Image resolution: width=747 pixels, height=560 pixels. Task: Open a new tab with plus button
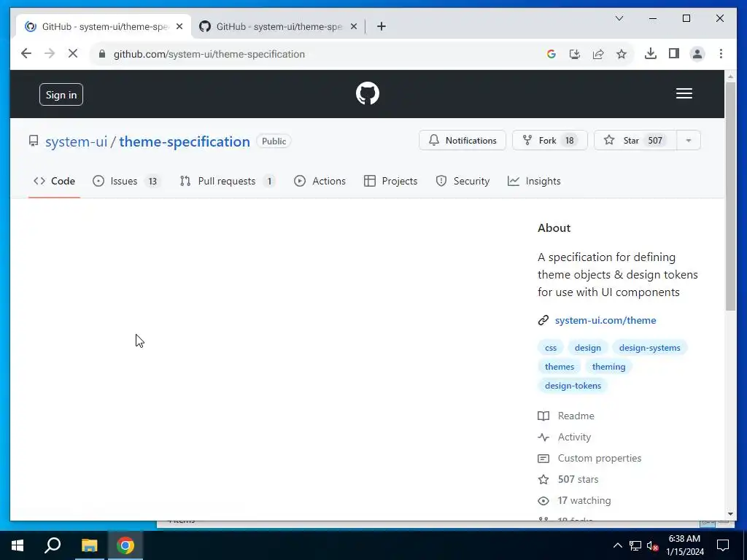381,27
